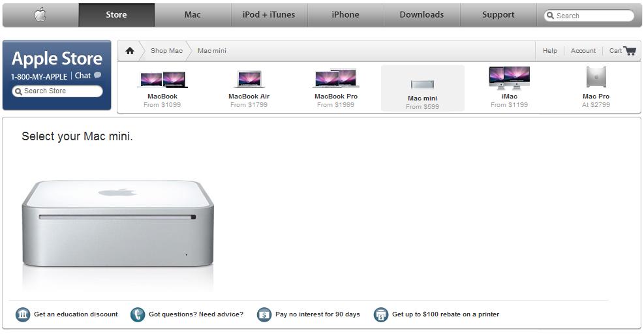644x334 pixels.
Task: Open the Store tab
Action: (116, 15)
